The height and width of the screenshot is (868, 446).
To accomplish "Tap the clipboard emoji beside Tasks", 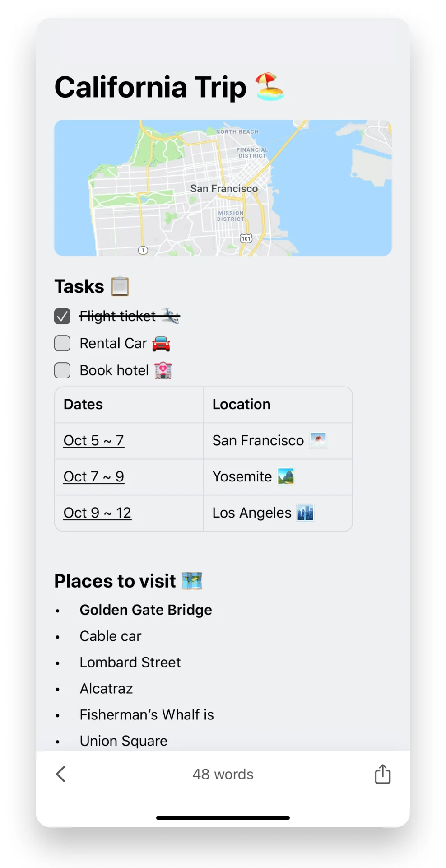I will coord(120,286).
